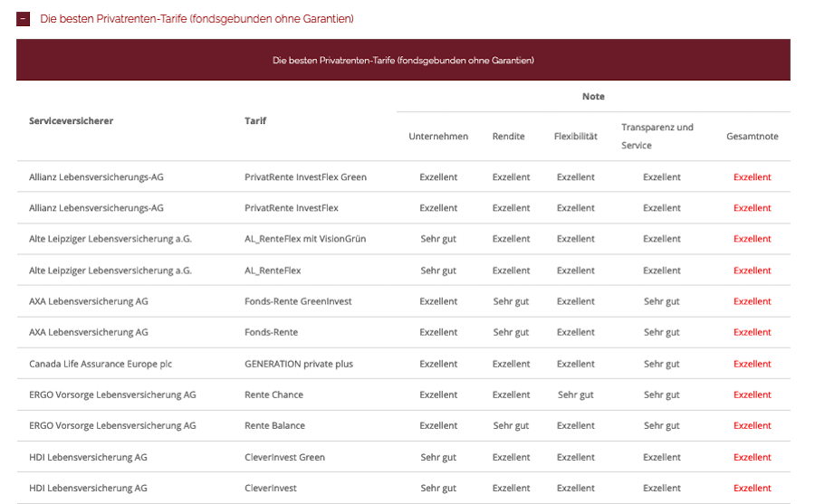Click Gesamtnote Exzellent for GENERATION private plus

coord(753,364)
